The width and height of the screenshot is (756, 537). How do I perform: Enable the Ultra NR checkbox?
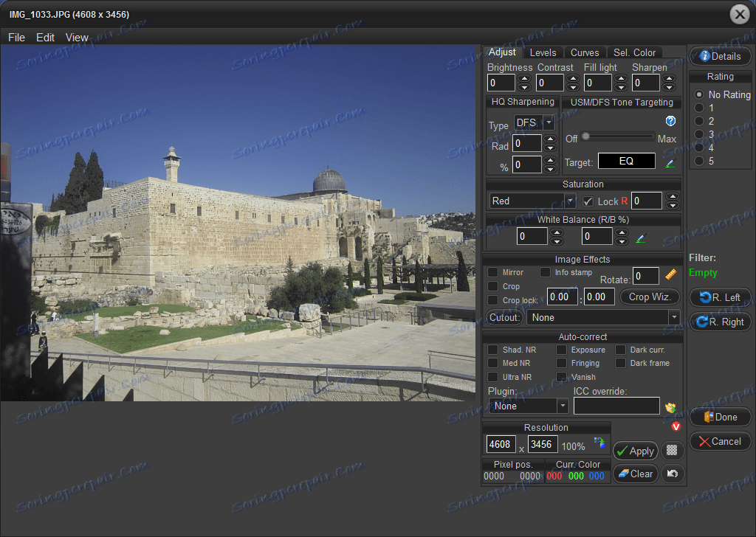click(492, 377)
